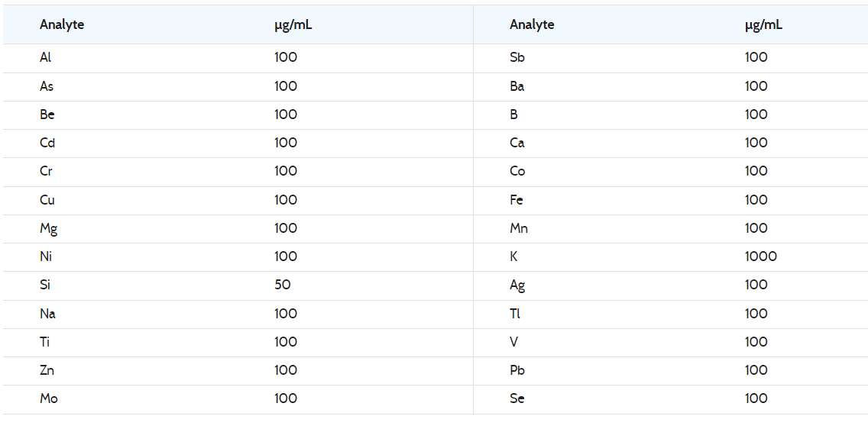Click the Zn analyte cell
This screenshot has width=868, height=429.
(47, 370)
